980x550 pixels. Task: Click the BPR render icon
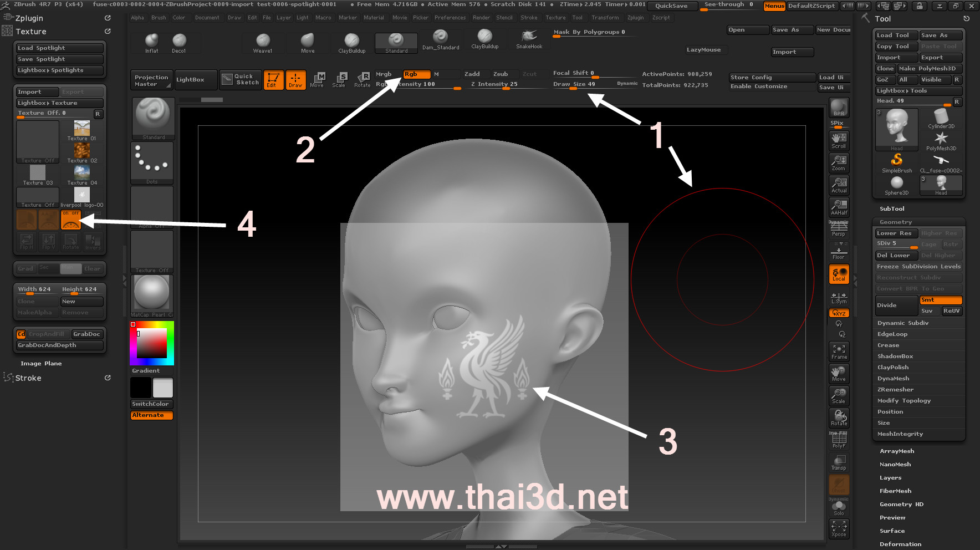[x=839, y=108]
